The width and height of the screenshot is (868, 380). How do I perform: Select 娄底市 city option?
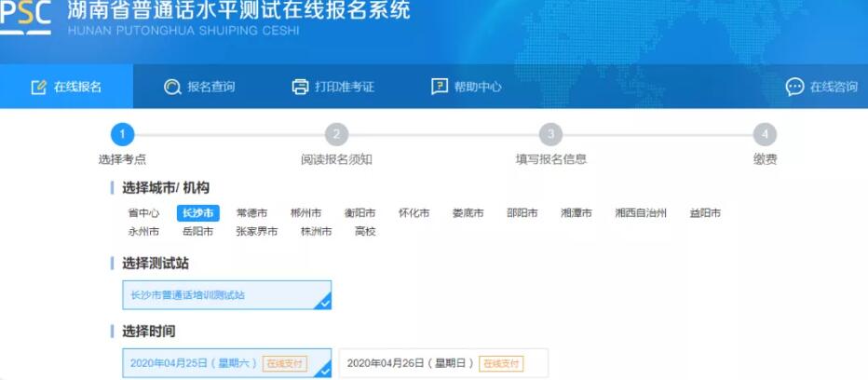[x=468, y=213]
